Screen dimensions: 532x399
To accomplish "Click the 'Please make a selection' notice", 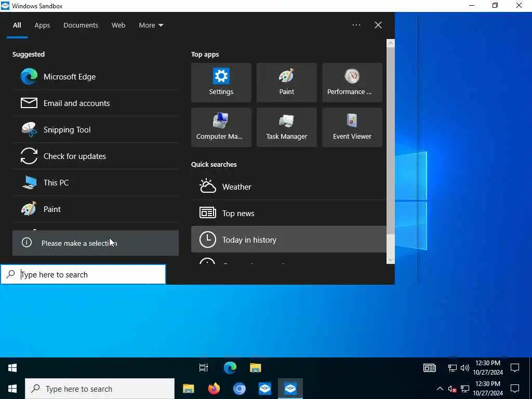I will pyautogui.click(x=96, y=243).
